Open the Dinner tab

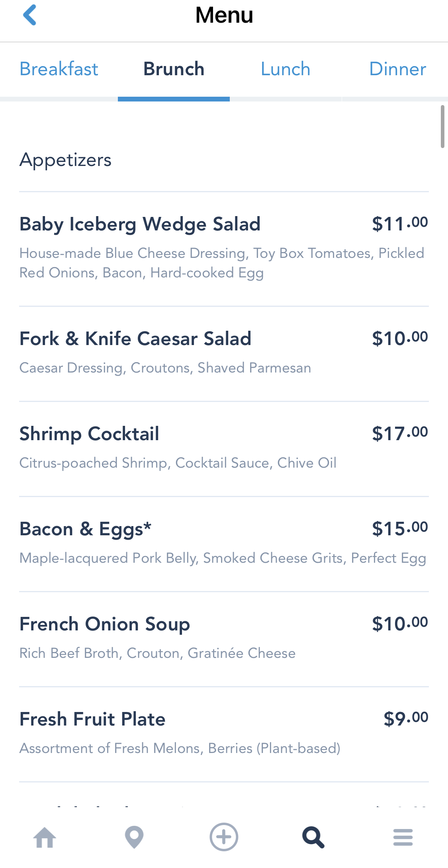tap(397, 69)
